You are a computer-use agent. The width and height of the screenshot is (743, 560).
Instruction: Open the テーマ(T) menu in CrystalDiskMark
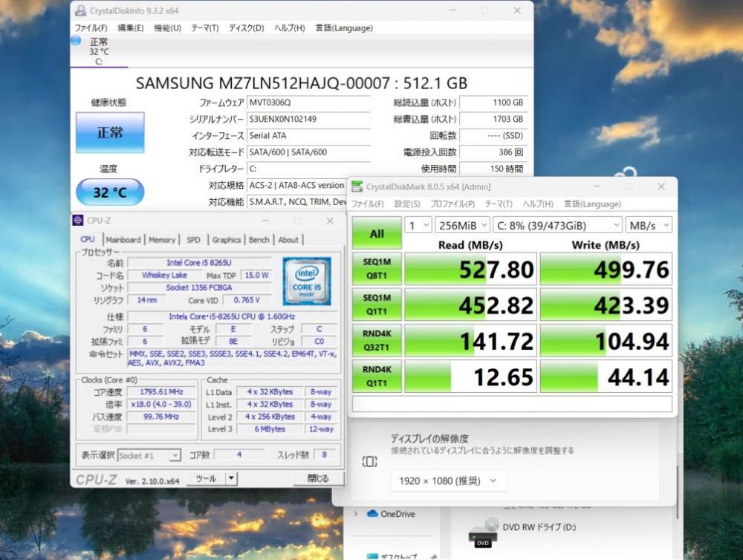coord(499,204)
